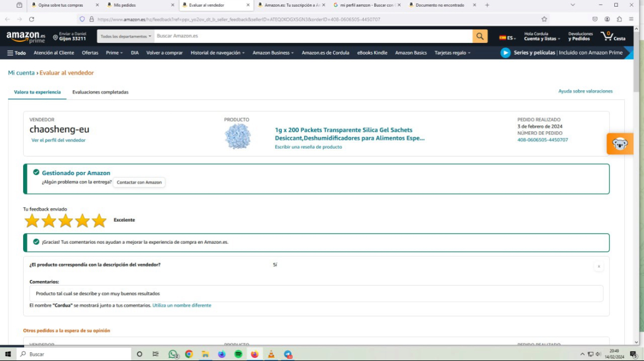Open a new browser tab
Image resolution: width=644 pixels, height=361 pixels.
click(x=487, y=5)
